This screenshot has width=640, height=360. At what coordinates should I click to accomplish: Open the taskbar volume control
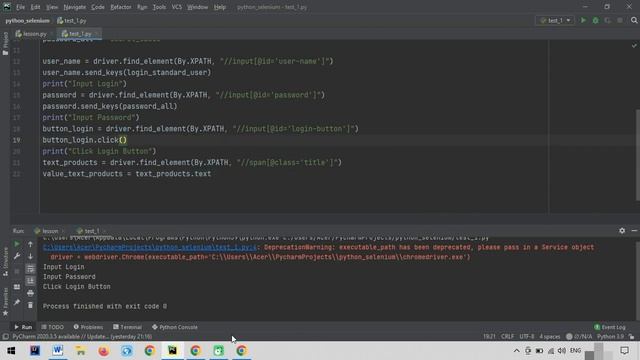coord(562,351)
